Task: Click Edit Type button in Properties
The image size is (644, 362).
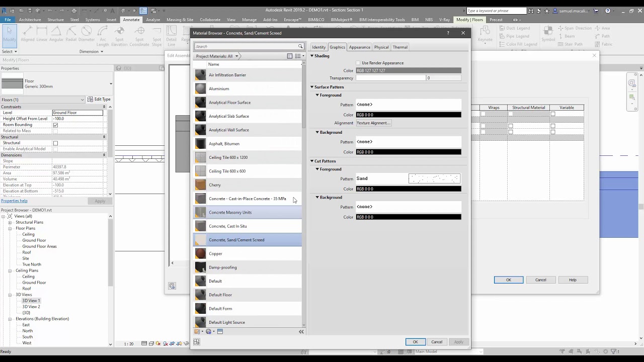Action: [99, 100]
